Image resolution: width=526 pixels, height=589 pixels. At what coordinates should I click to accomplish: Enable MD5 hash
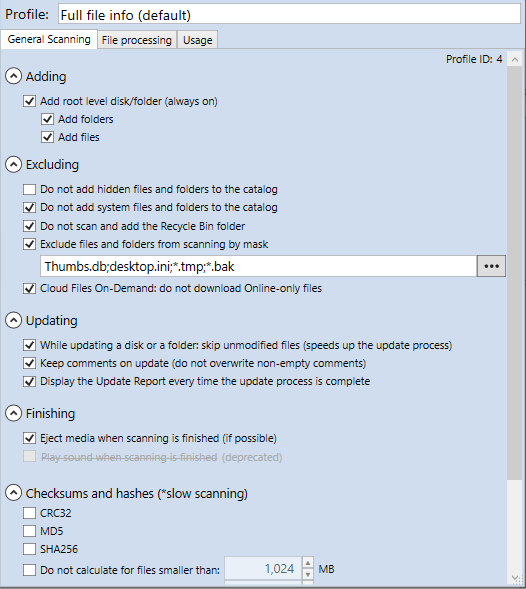[x=29, y=531]
